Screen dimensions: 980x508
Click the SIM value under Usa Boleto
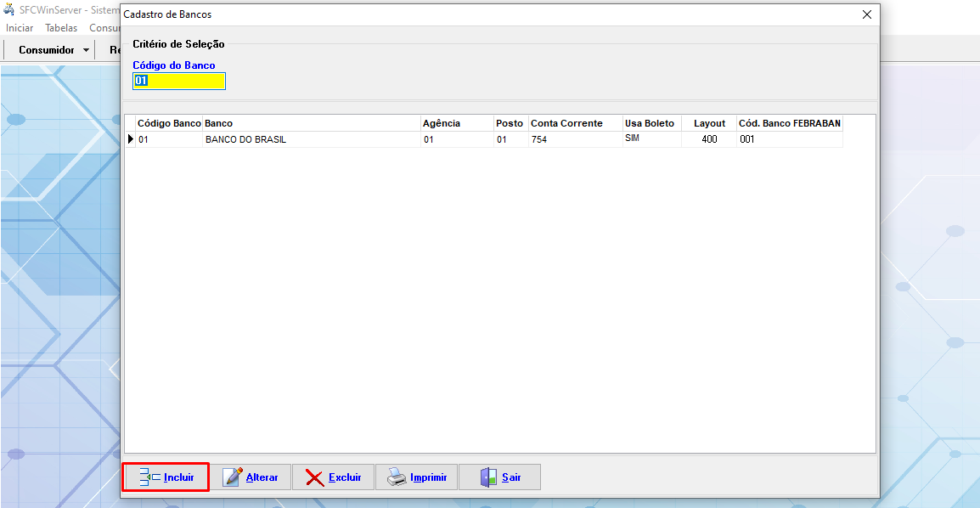pos(632,138)
